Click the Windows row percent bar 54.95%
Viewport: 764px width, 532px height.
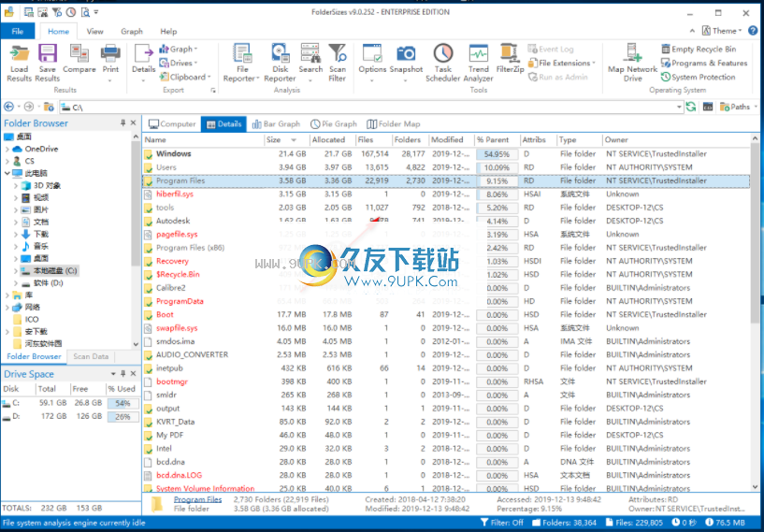pos(497,154)
